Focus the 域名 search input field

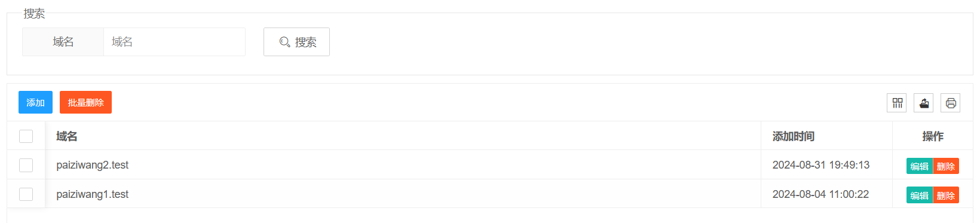coord(174,42)
